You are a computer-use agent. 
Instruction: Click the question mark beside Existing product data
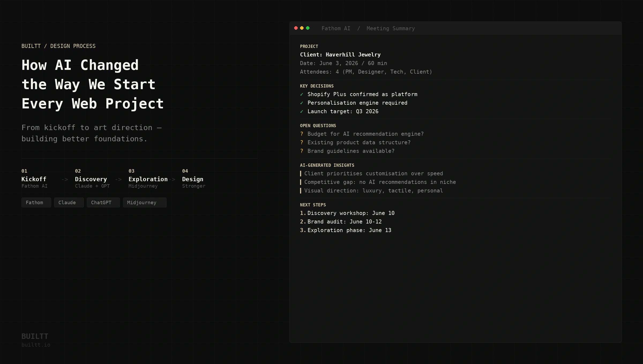(x=302, y=142)
